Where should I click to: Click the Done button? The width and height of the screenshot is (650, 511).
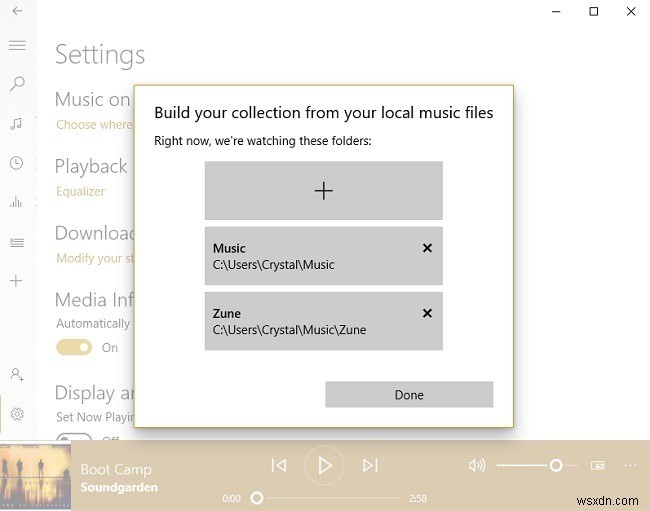tap(409, 395)
